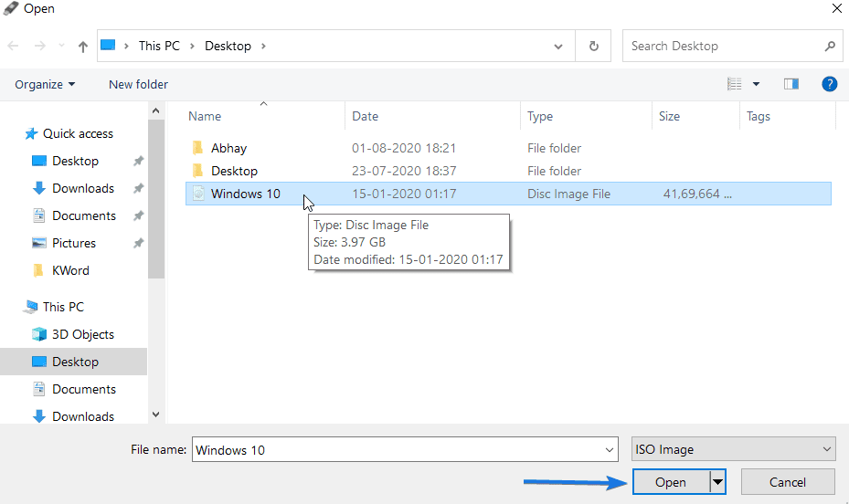Expand the File name dropdown
The image size is (849, 504).
[610, 450]
